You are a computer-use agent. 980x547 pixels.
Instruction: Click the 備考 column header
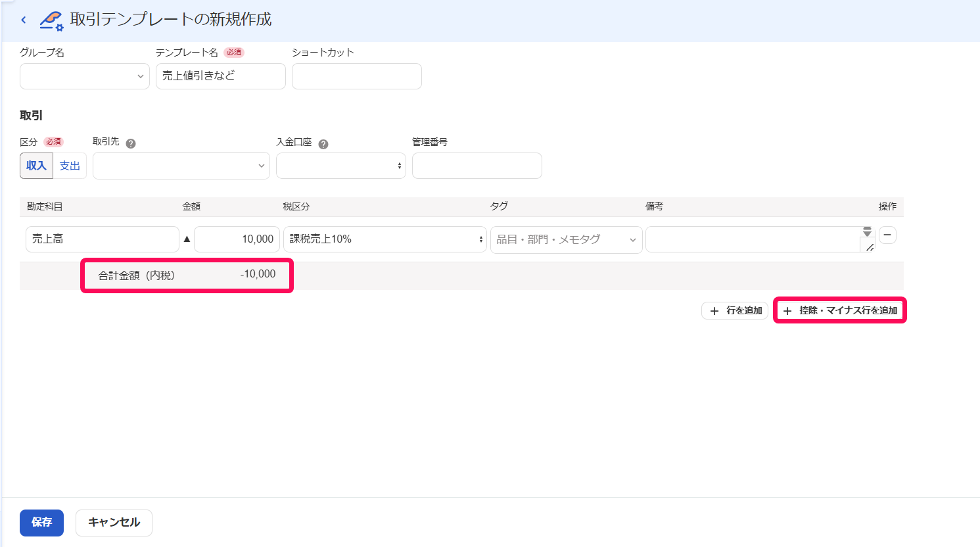pos(654,206)
